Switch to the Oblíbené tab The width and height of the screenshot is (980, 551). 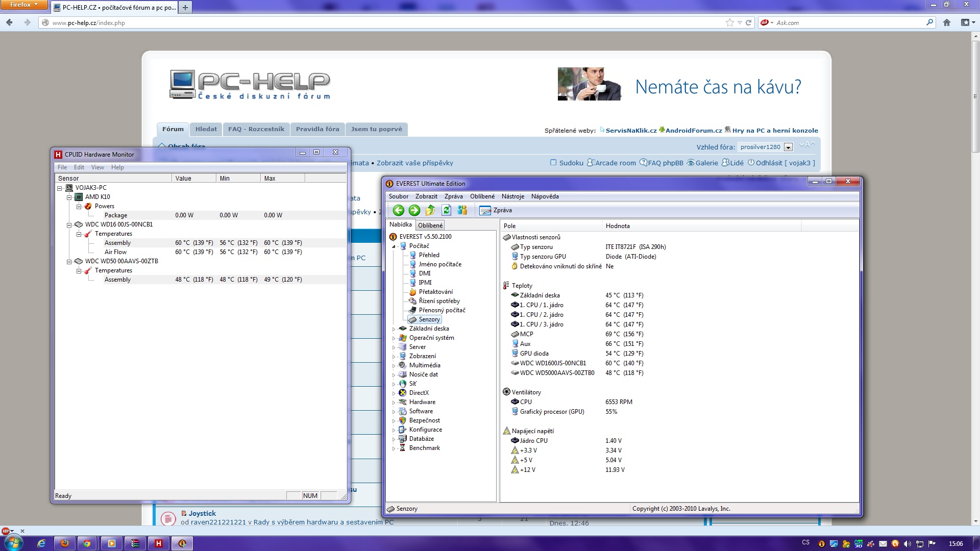(x=430, y=225)
